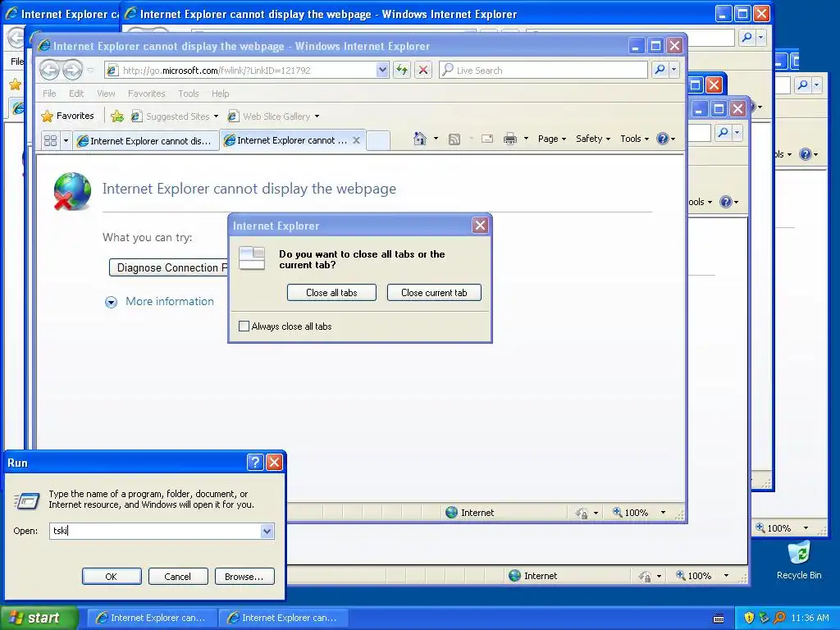The height and width of the screenshot is (630, 840).
Task: Click the Close all tabs button
Action: pos(331,293)
